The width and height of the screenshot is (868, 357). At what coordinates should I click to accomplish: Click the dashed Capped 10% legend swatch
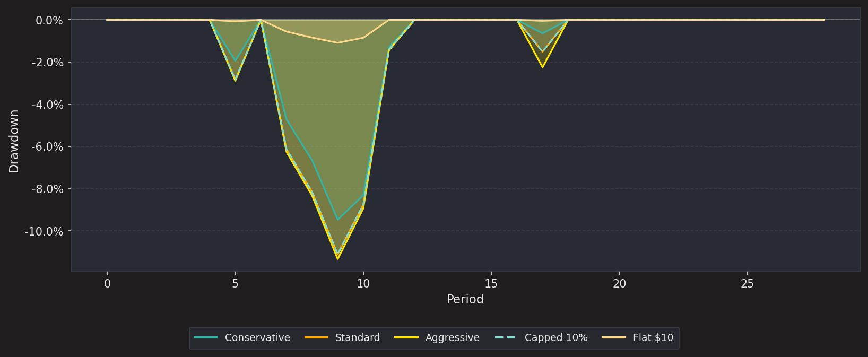pyautogui.click(x=506, y=338)
